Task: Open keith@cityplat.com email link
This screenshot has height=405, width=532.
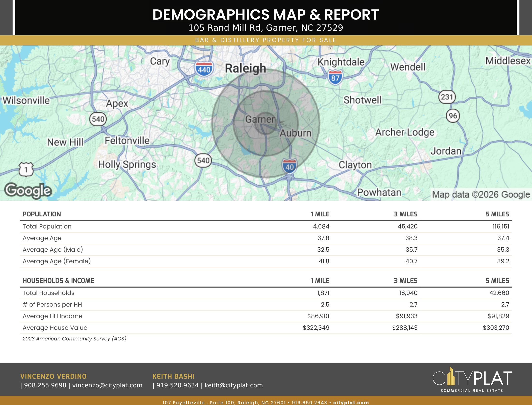Action: pyautogui.click(x=234, y=385)
